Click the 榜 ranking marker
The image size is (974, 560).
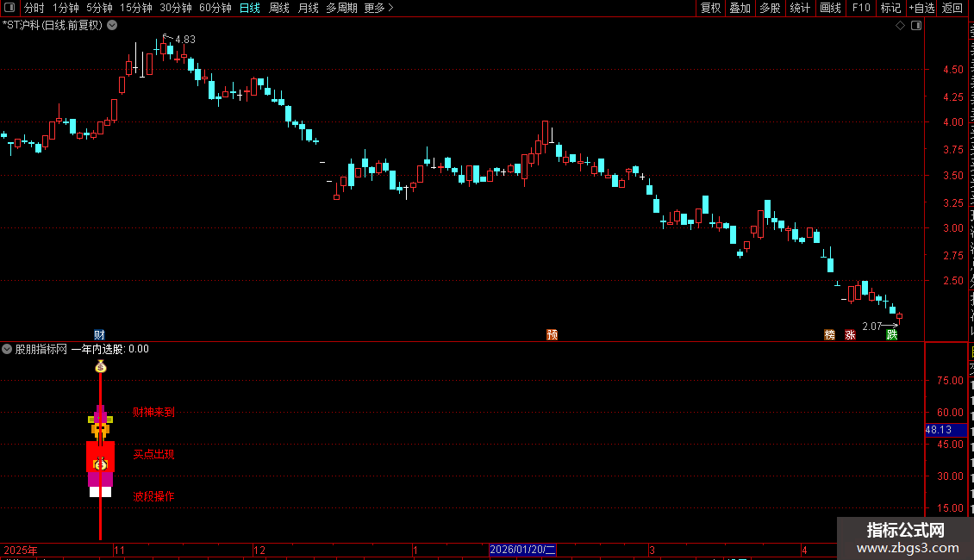(x=829, y=334)
